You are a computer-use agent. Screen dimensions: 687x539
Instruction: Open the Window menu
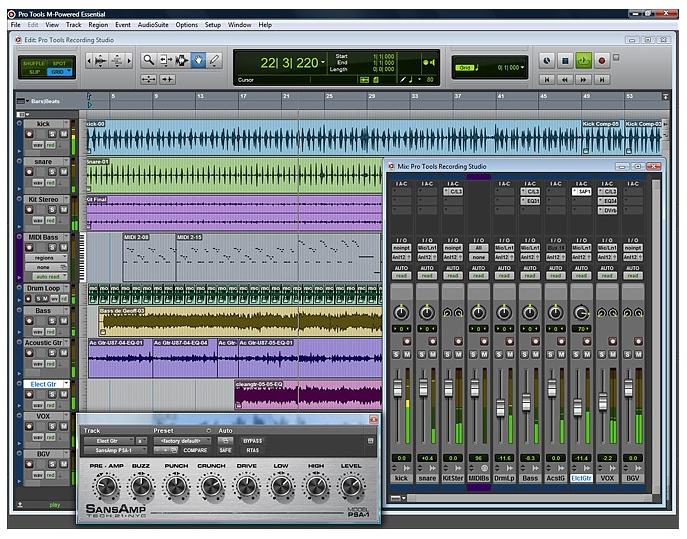tap(239, 25)
